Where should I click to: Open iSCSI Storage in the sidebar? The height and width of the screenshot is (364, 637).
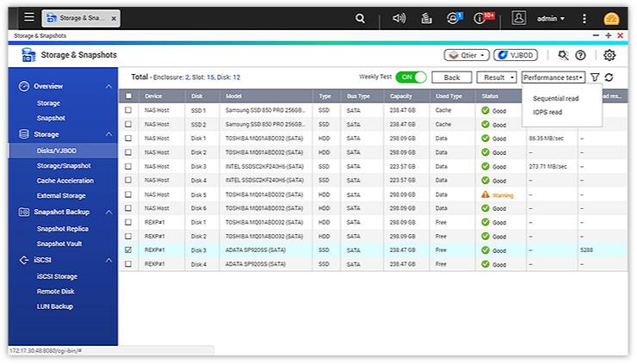coord(57,276)
